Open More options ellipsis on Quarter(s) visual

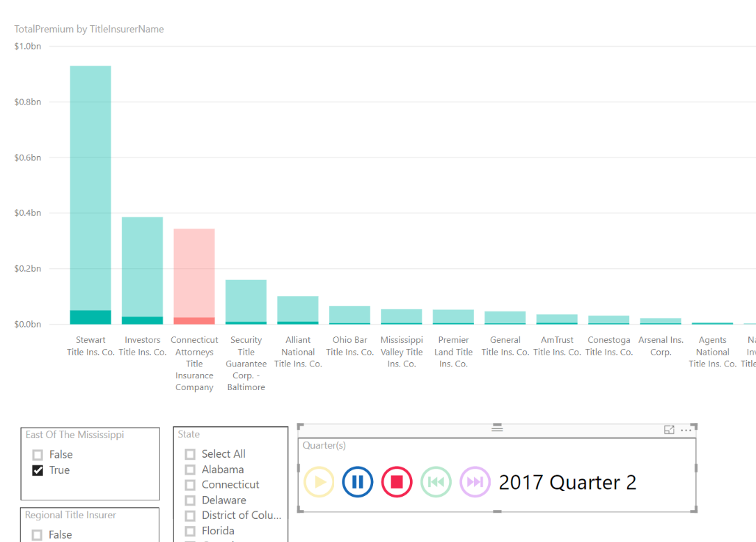(x=686, y=430)
